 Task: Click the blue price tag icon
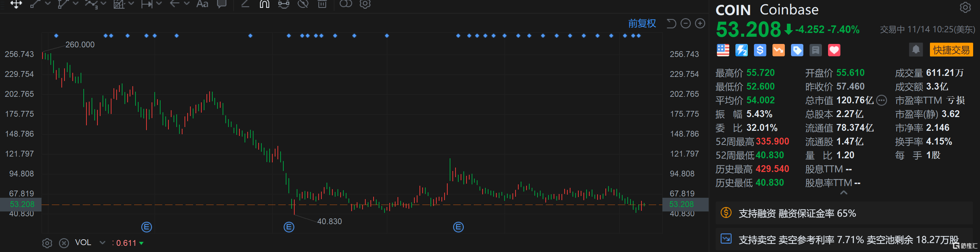[797, 50]
